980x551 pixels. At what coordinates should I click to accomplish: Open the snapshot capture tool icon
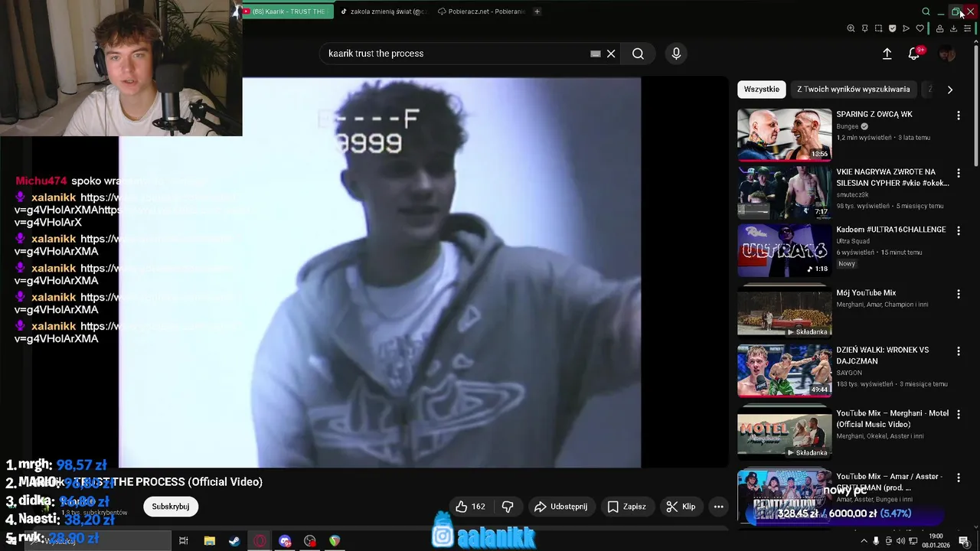(x=878, y=28)
